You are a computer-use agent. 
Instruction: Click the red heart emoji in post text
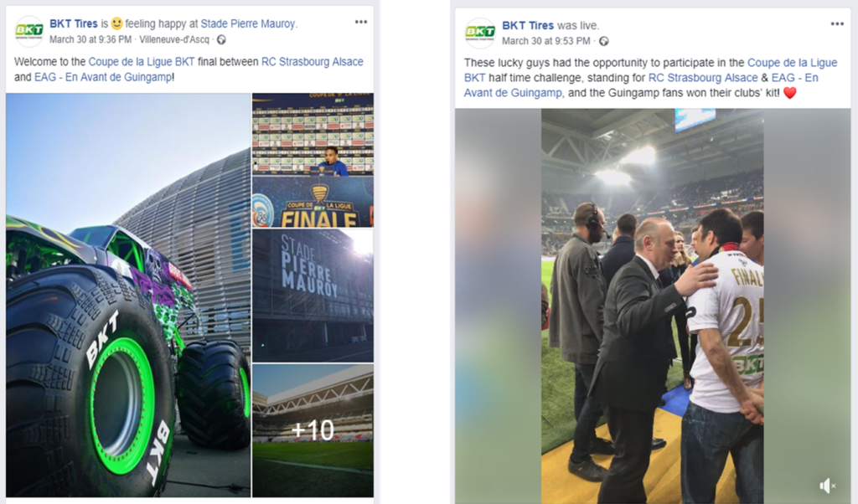tap(789, 93)
